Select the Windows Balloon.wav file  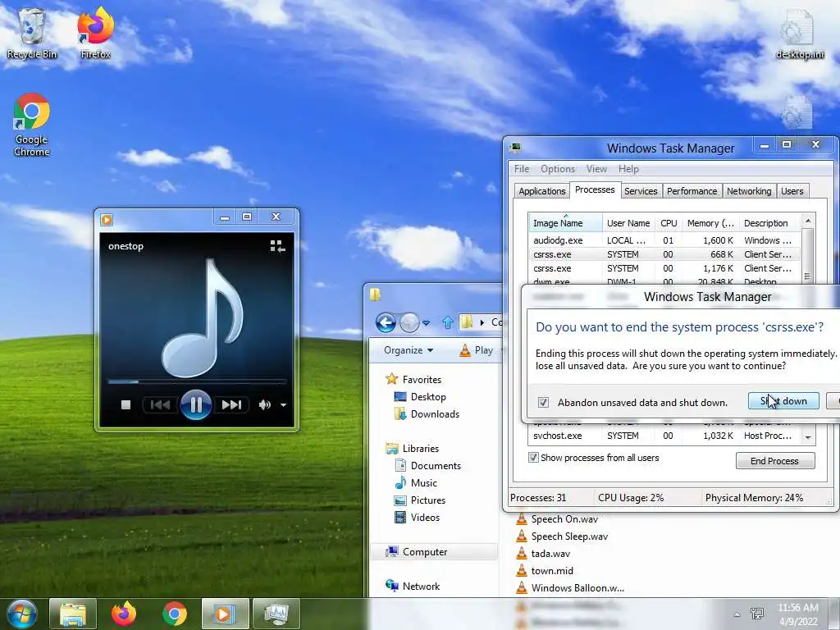(x=570, y=587)
